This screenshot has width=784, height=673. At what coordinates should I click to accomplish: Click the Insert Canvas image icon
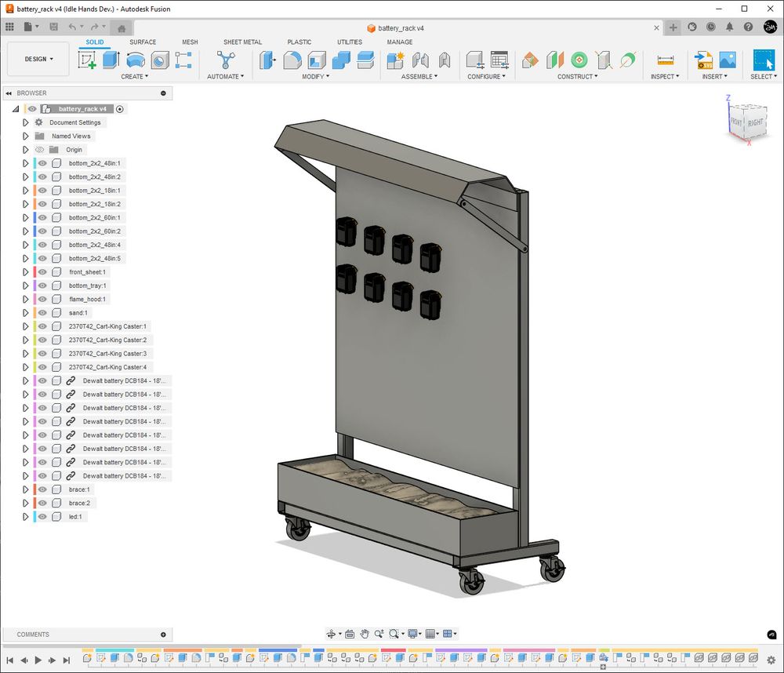pos(728,60)
